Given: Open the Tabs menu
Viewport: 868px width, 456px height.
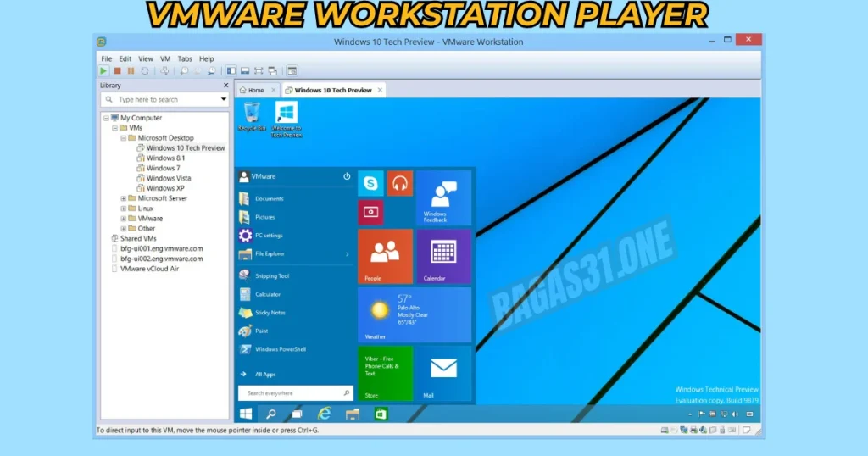Looking at the screenshot, I should 185,58.
